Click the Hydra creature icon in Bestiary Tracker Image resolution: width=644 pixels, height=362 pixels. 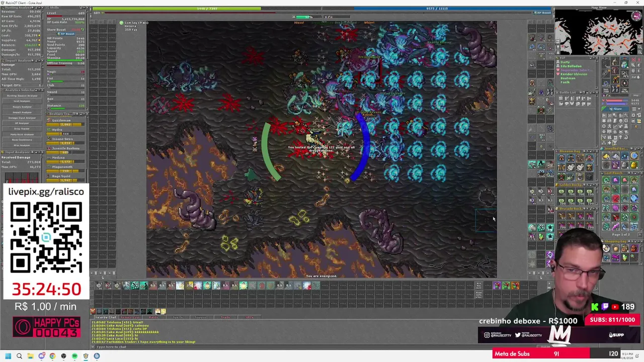(49, 129)
